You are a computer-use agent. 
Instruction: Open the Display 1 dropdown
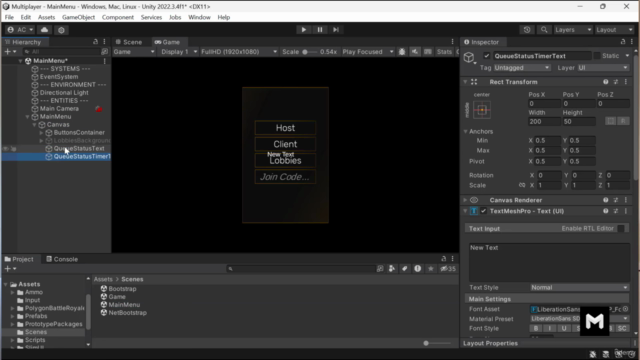coord(178,52)
